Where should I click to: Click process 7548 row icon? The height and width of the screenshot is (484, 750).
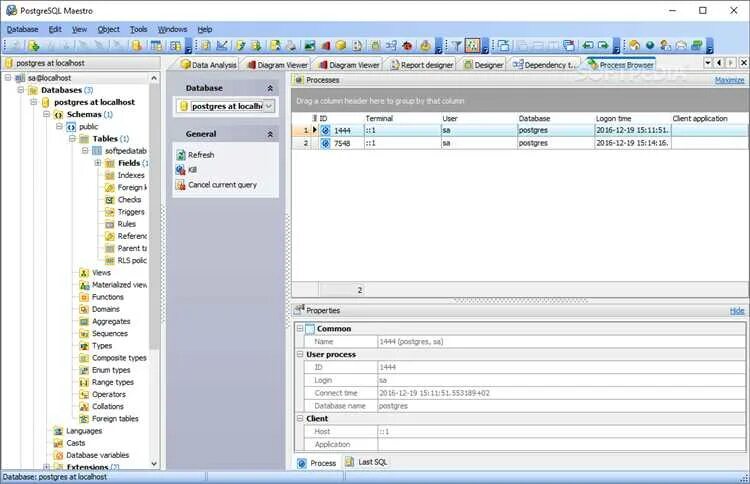click(325, 143)
